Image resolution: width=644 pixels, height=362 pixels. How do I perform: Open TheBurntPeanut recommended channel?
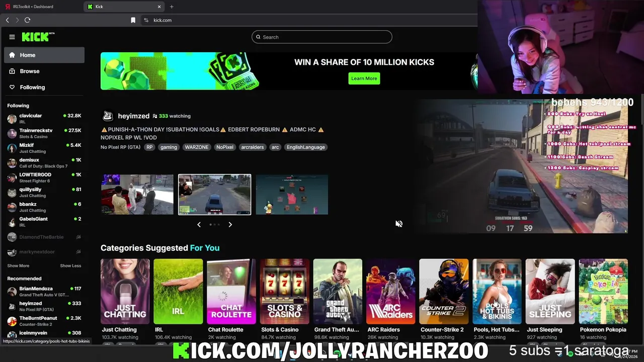44,321
